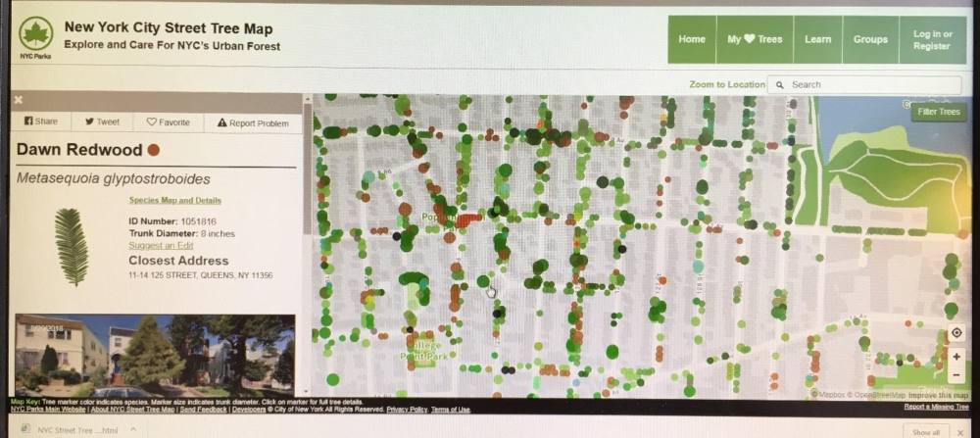The width and height of the screenshot is (980, 438).
Task: Open the street view photo of tree
Action: pos(155,355)
